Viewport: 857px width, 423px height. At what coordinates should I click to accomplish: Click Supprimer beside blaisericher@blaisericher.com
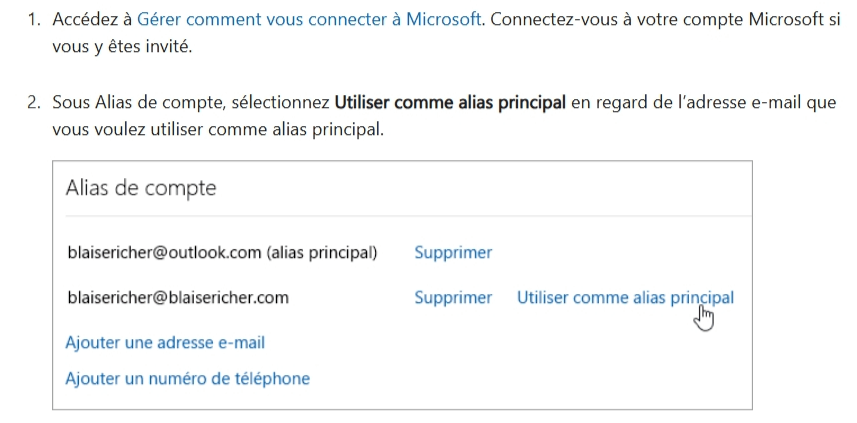click(x=453, y=297)
